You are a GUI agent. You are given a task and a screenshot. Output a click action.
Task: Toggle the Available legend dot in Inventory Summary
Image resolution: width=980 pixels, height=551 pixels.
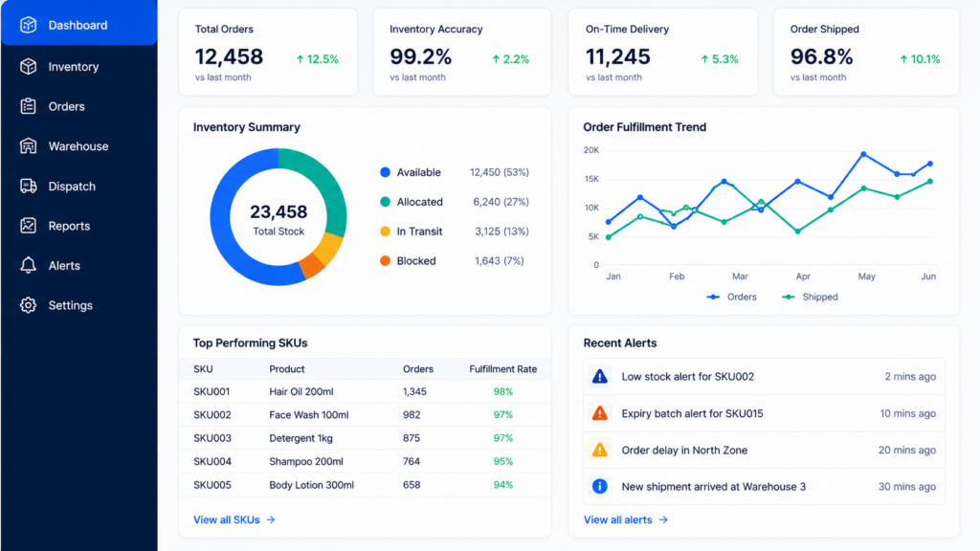coord(385,172)
